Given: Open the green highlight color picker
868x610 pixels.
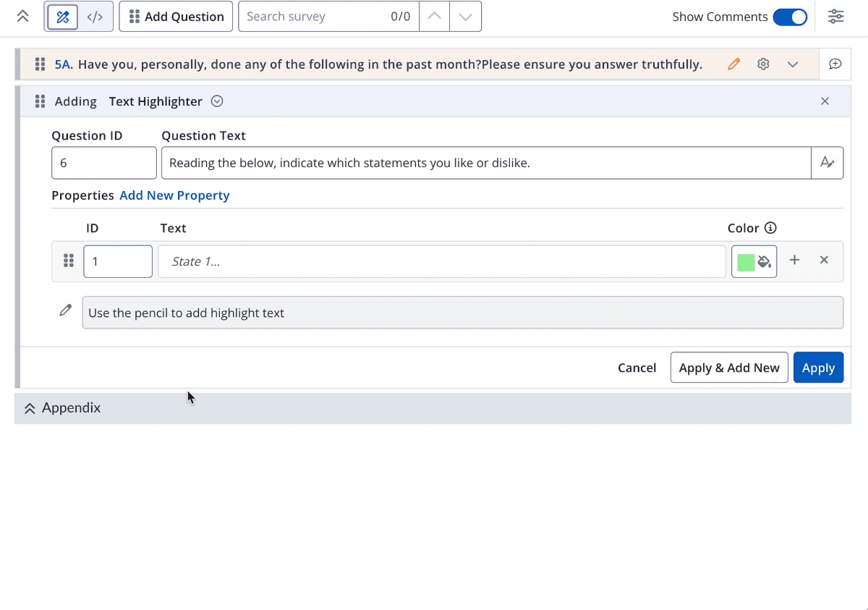Looking at the screenshot, I should 754,261.
